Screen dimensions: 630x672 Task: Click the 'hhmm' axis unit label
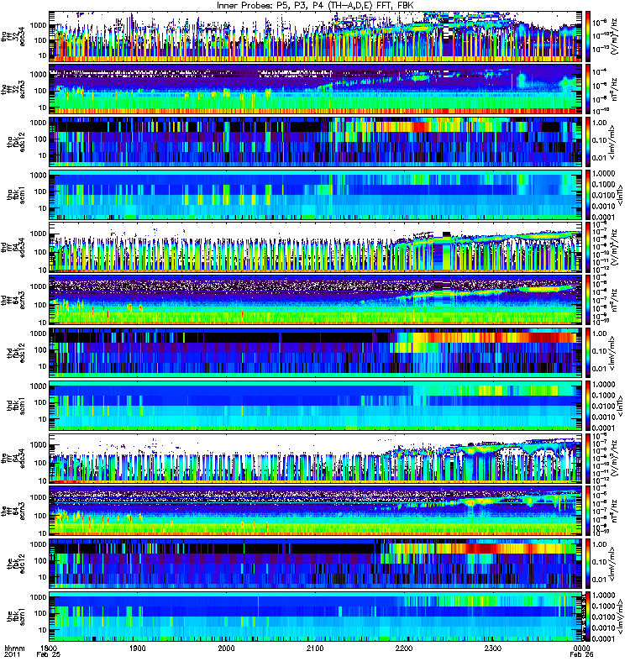coord(14,648)
